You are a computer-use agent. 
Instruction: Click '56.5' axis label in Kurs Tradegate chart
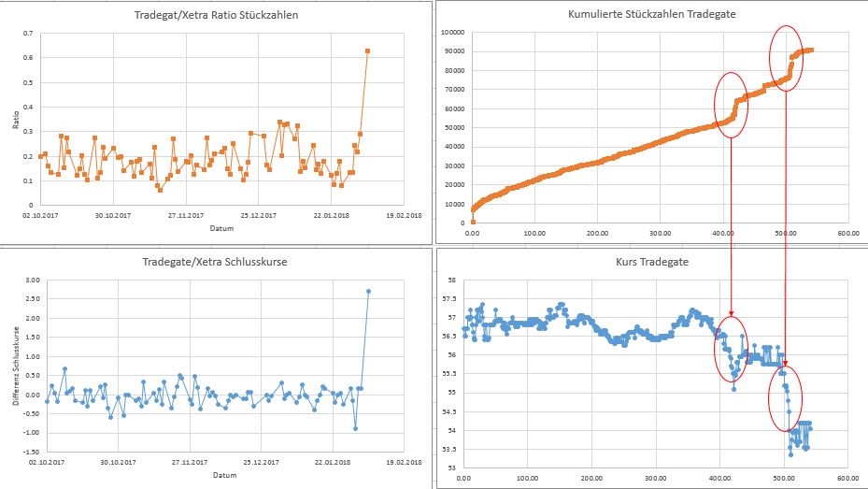448,337
